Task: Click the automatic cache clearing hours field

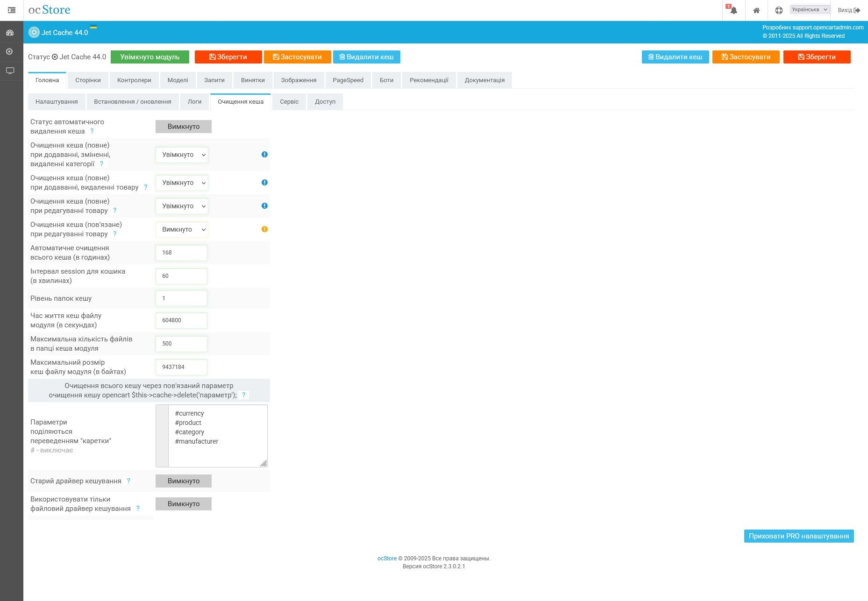Action: [x=181, y=253]
